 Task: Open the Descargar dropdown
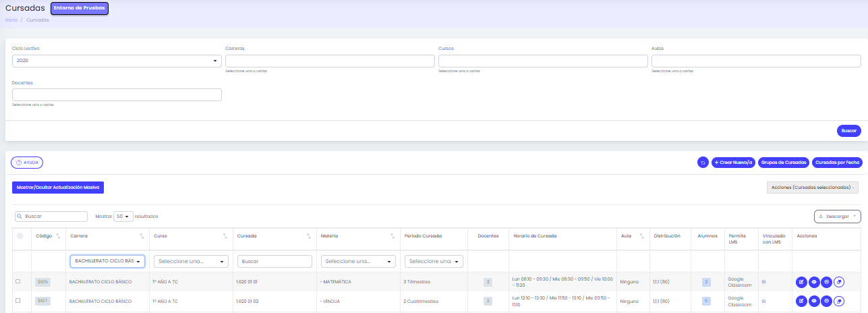tap(838, 217)
